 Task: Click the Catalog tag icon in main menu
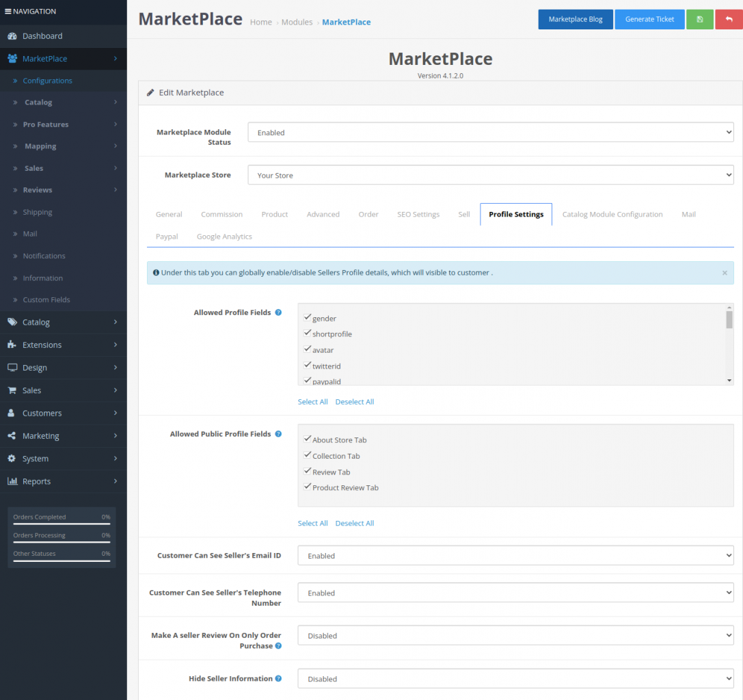12,322
